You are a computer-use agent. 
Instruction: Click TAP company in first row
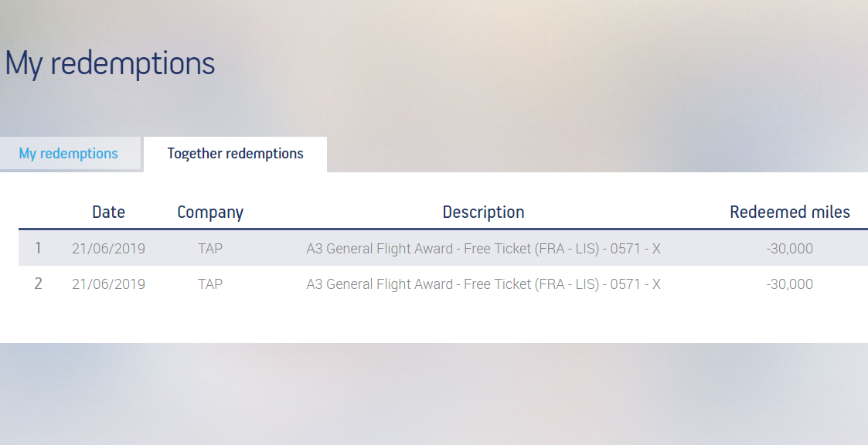point(210,249)
